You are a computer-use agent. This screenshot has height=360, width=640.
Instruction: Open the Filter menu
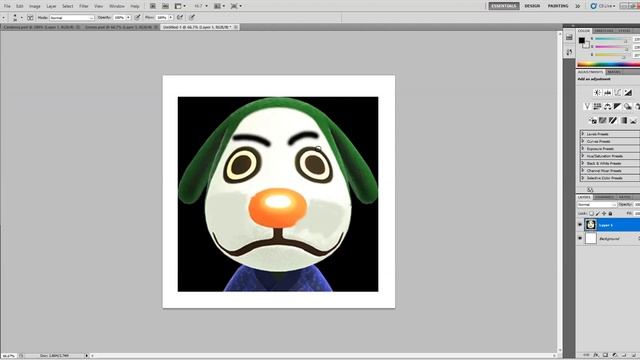(84, 6)
